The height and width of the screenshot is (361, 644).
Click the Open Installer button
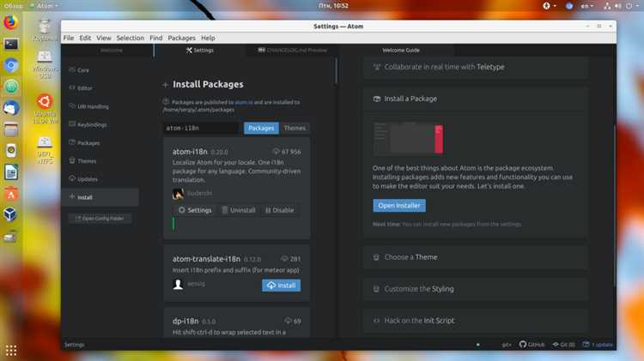click(399, 206)
